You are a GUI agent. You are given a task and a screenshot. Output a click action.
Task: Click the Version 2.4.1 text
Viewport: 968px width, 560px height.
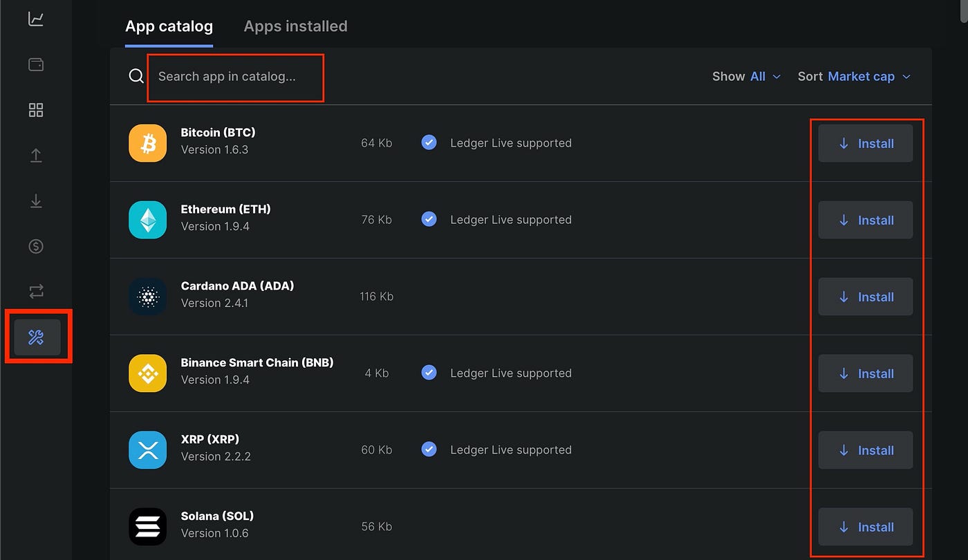tap(214, 303)
